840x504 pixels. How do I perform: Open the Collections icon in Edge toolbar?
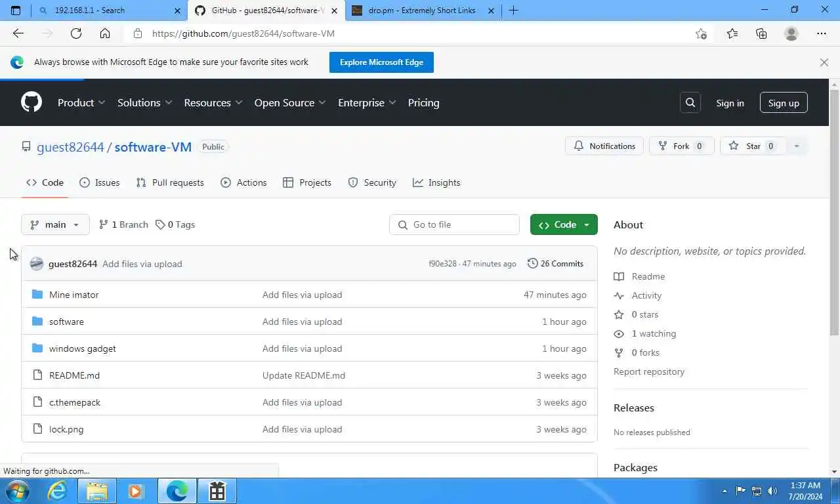761,33
